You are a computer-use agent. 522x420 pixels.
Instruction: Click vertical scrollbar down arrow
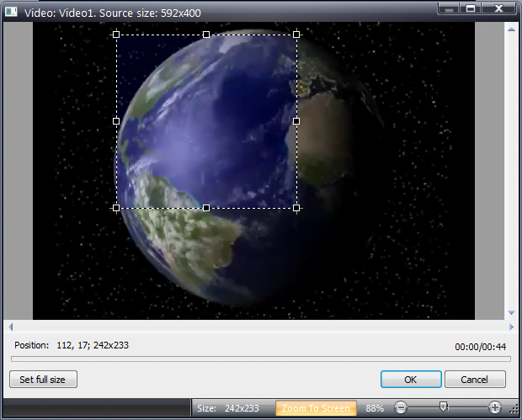511,312
